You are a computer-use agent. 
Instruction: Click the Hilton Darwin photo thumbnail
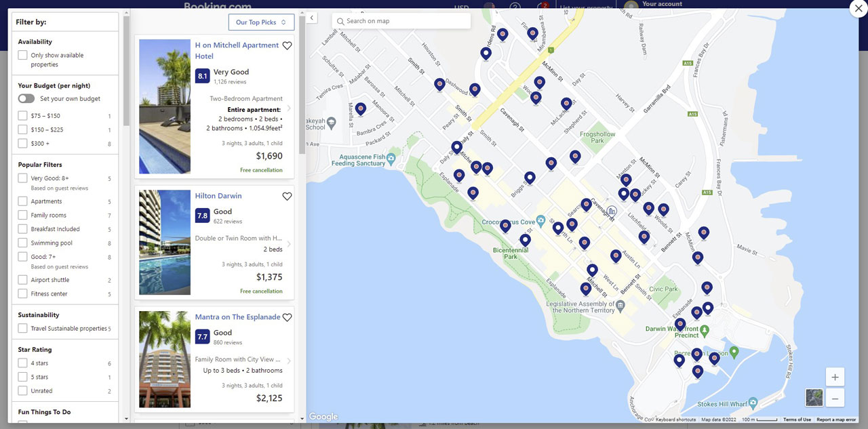coord(165,243)
